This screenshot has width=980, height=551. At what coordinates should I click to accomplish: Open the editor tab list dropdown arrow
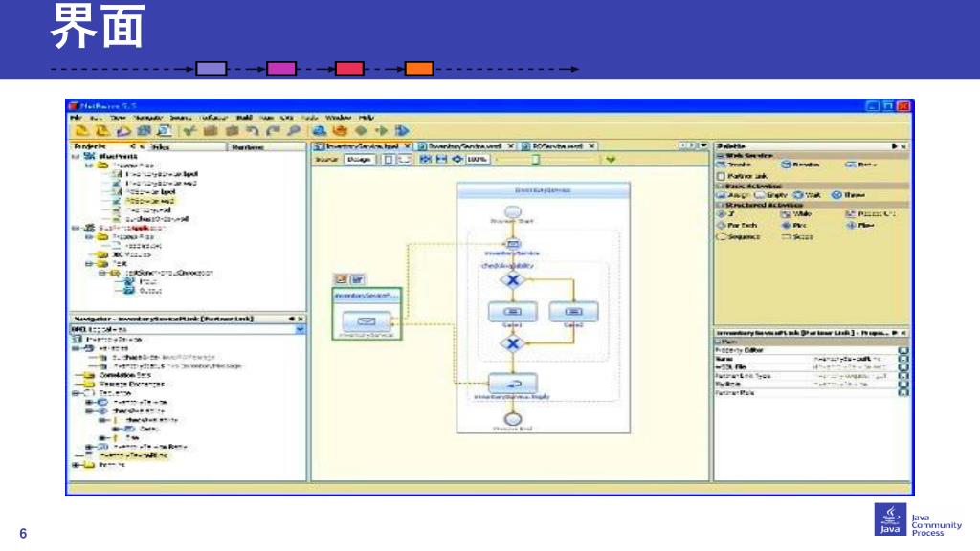(703, 145)
